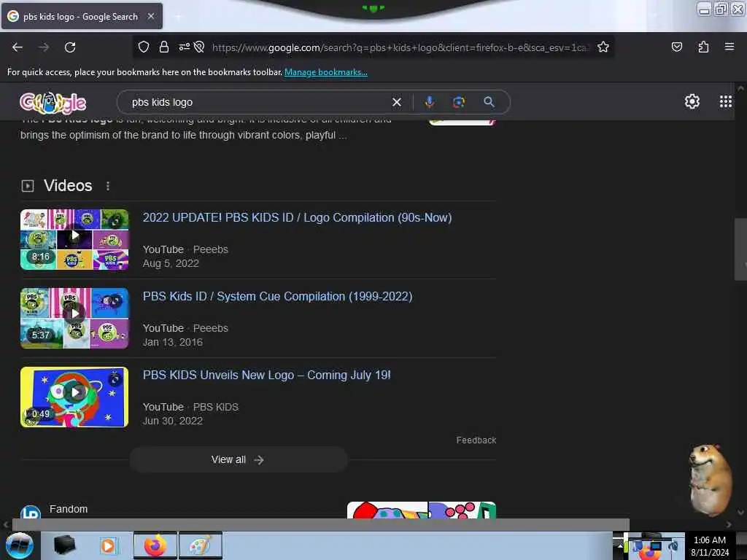
Task: Open PBS Kids ID System Cue Compilation link
Action: point(278,296)
